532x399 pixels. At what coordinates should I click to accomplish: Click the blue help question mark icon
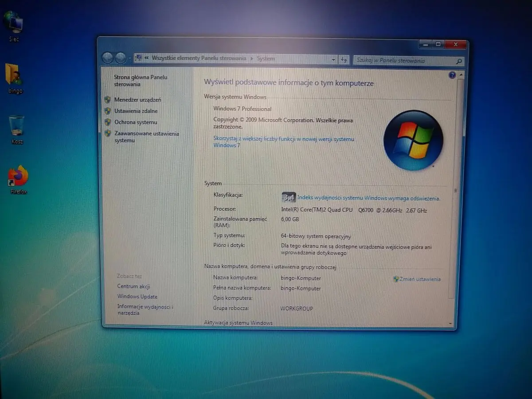pyautogui.click(x=452, y=75)
